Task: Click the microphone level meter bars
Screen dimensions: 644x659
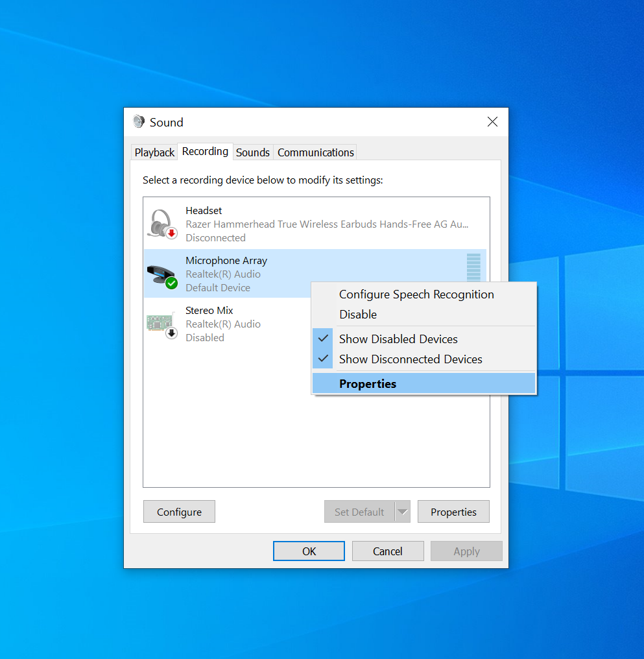Action: point(473,266)
